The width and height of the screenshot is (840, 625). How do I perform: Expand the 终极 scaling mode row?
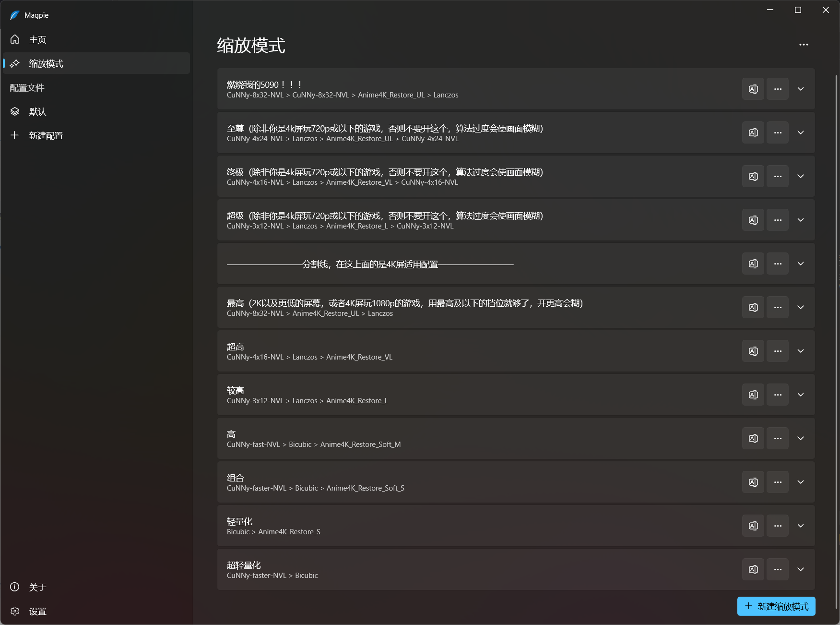tap(801, 176)
